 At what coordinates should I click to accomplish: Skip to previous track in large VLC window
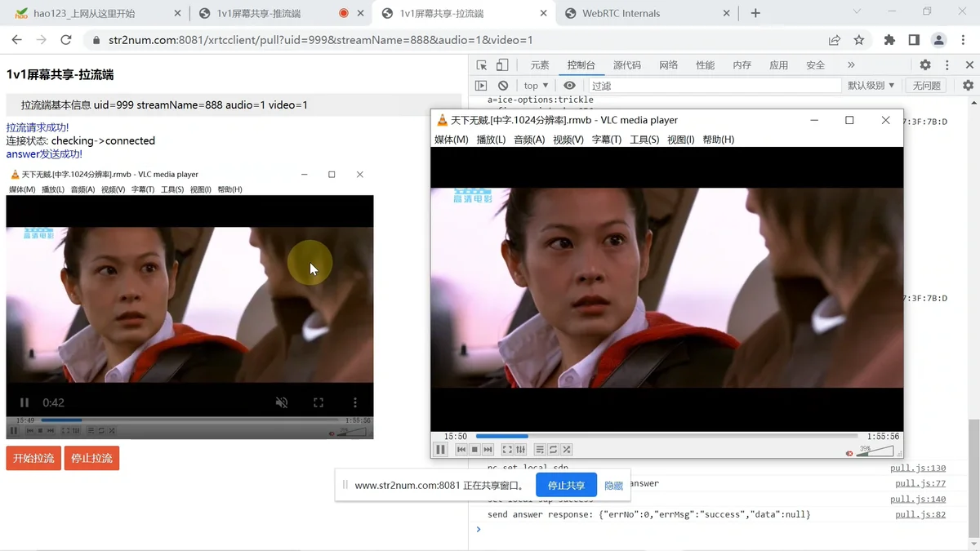[461, 450]
